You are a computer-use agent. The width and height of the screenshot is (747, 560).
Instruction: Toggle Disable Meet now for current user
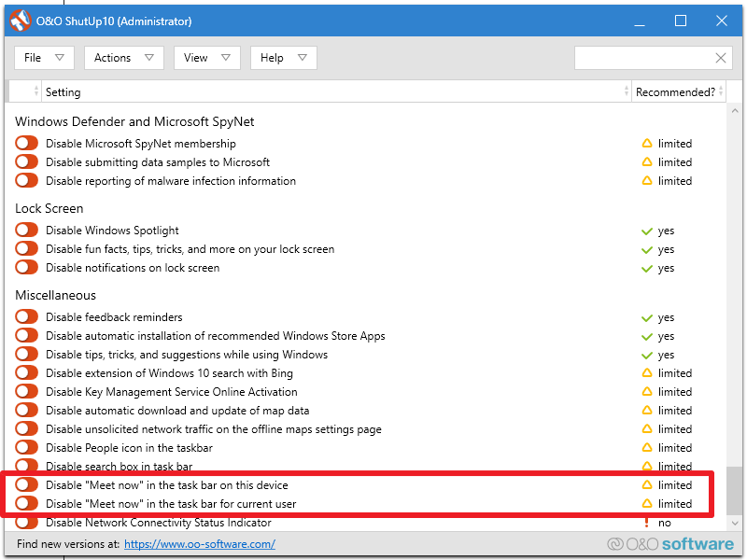(x=26, y=503)
